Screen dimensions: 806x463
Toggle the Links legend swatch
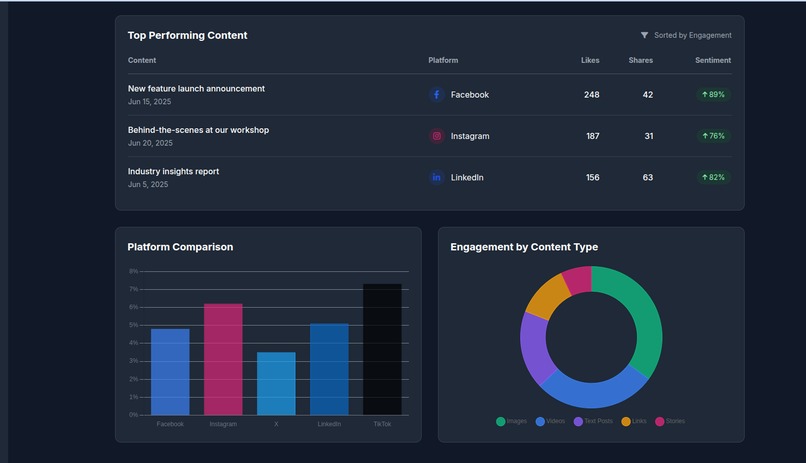pos(626,421)
